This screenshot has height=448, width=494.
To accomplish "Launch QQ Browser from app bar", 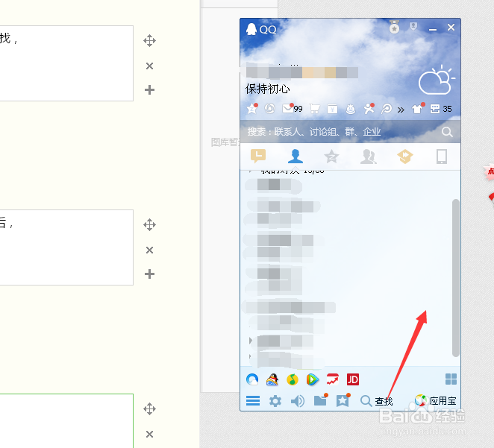I will click(252, 379).
